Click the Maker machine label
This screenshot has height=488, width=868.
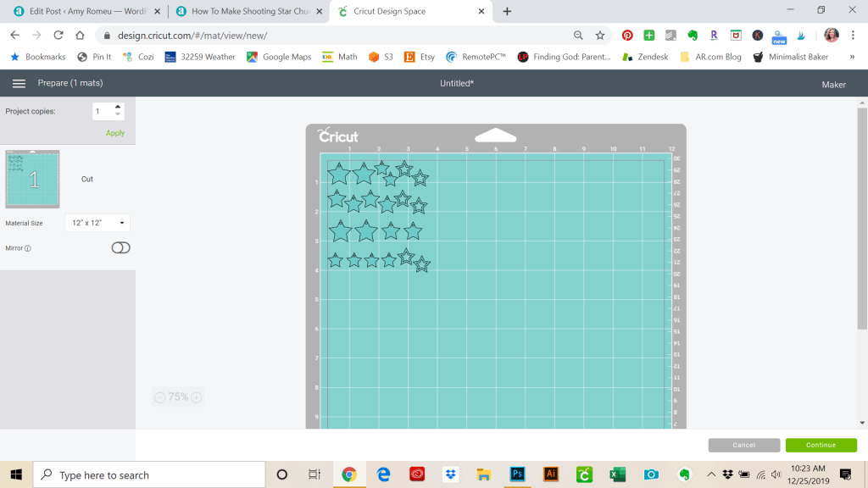click(x=834, y=85)
